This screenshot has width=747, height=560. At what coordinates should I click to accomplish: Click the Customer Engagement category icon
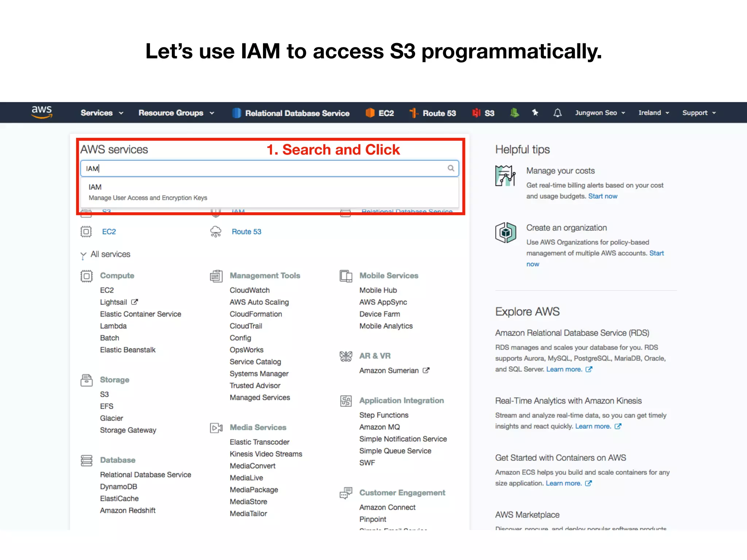point(346,493)
